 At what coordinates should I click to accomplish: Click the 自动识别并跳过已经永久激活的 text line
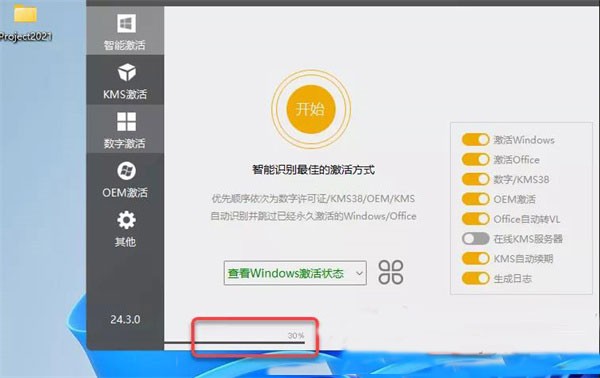[313, 216]
